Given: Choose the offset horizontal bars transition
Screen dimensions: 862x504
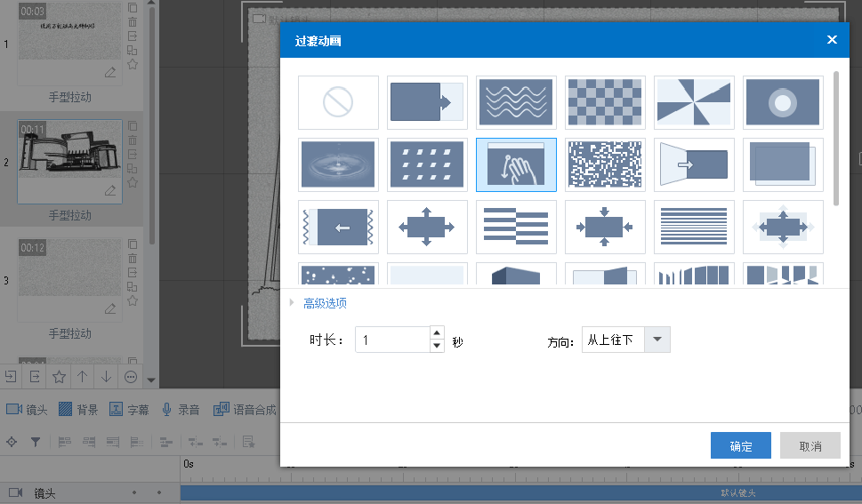Looking at the screenshot, I should coord(516,227).
